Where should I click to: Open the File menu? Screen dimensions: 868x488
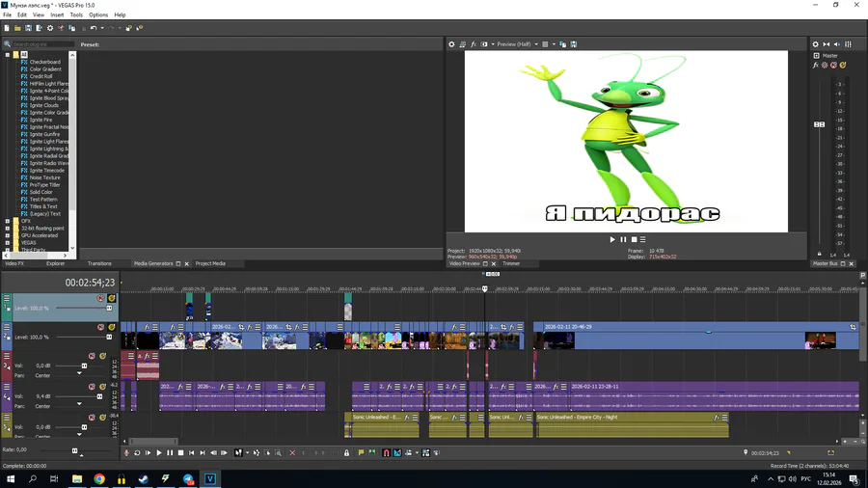7,14
